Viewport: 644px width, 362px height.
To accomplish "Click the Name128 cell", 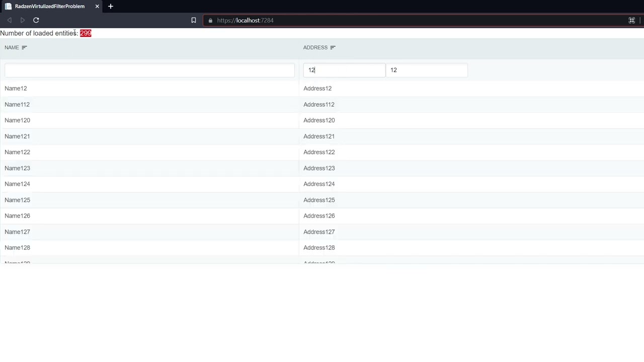I will click(149, 247).
